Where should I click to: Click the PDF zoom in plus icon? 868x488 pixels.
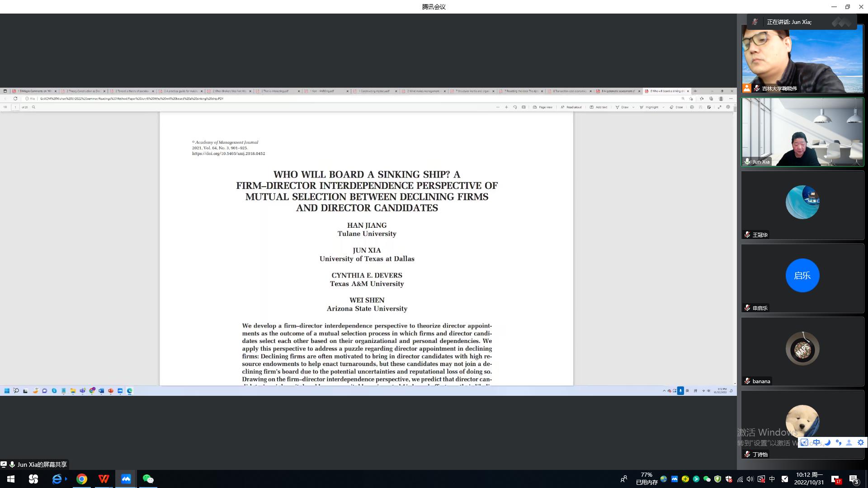pos(506,107)
